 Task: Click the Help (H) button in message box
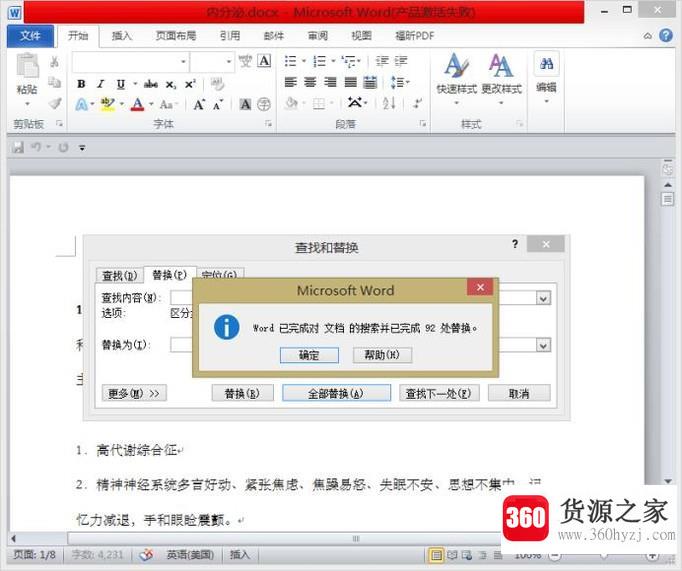[x=382, y=355]
